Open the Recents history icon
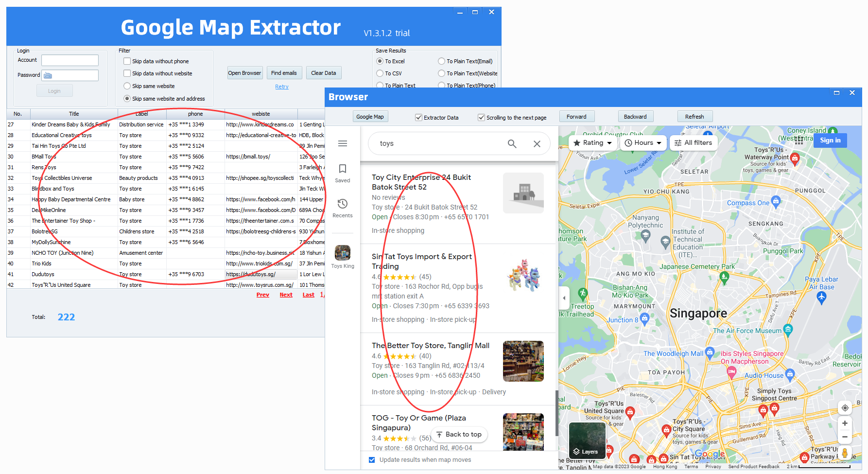This screenshot has height=474, width=868. point(343,204)
